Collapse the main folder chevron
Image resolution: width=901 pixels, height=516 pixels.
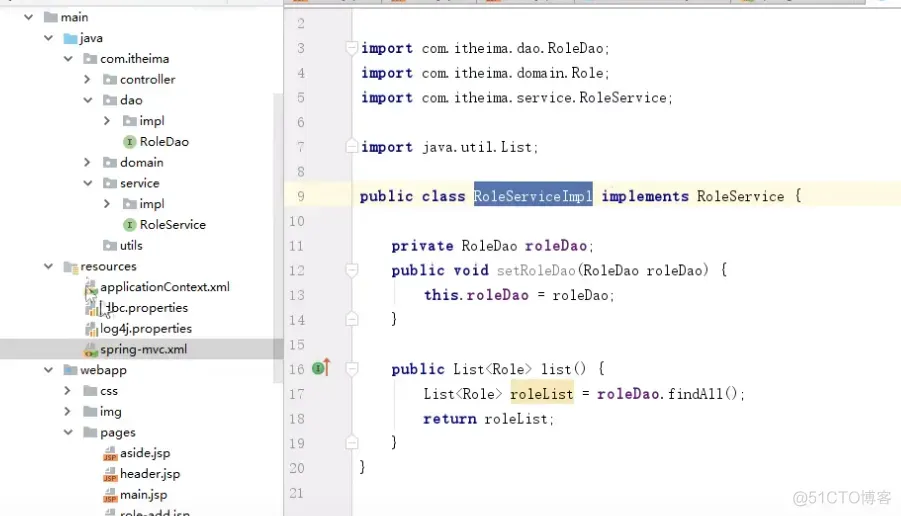click(28, 17)
